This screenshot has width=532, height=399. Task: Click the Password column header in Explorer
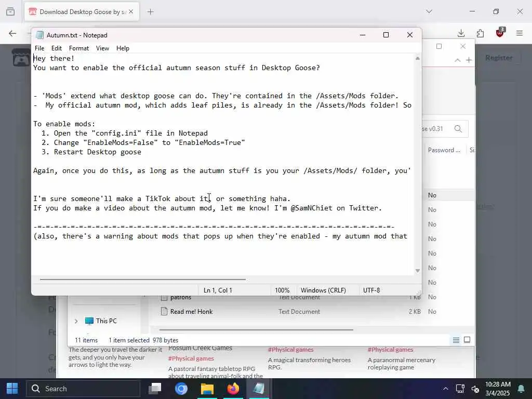click(444, 150)
